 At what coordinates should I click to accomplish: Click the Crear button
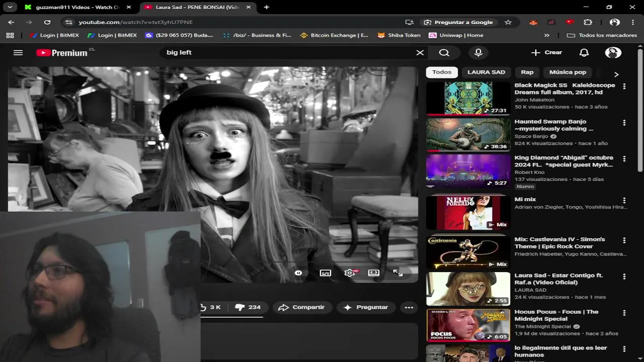[547, 52]
